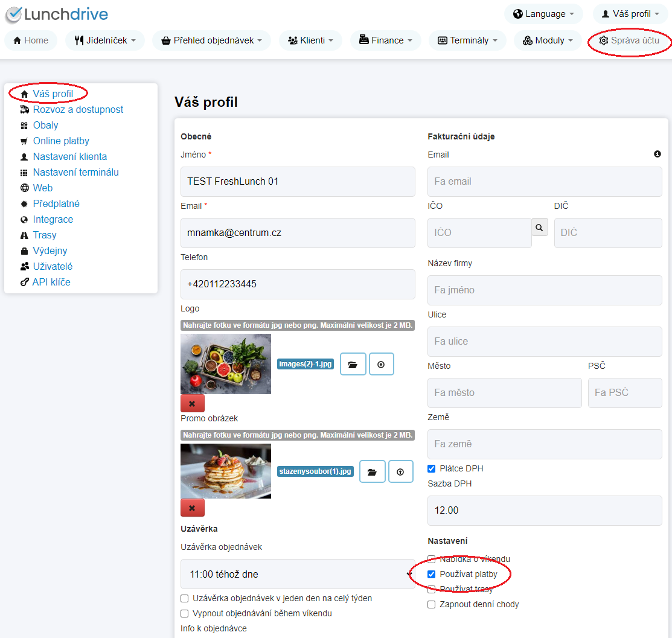Enable Nabídka o víkendu checkbox

[x=432, y=560]
